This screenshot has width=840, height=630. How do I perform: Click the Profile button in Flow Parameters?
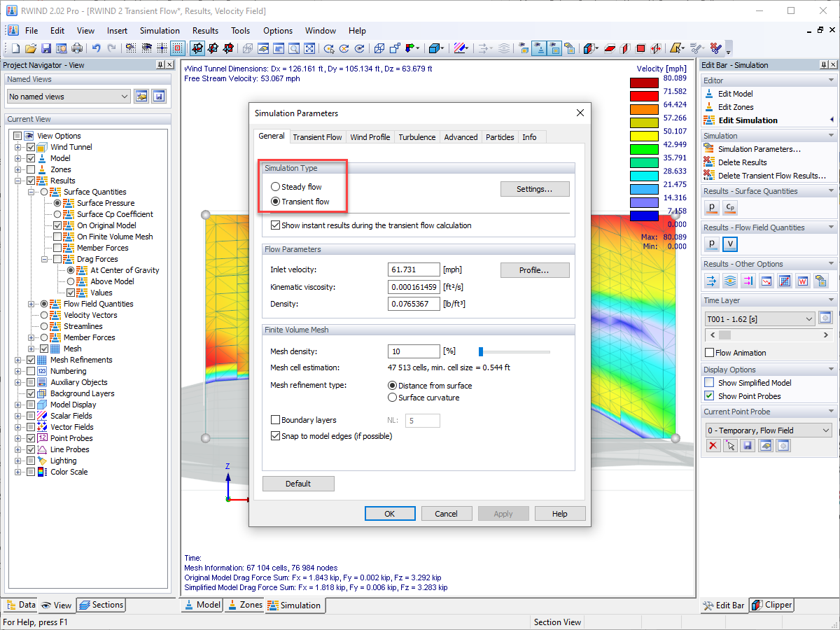tap(535, 269)
